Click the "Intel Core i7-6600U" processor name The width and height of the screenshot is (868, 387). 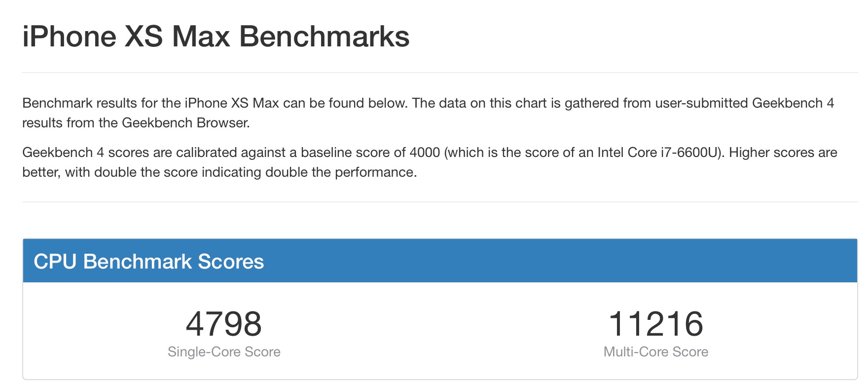(x=657, y=153)
